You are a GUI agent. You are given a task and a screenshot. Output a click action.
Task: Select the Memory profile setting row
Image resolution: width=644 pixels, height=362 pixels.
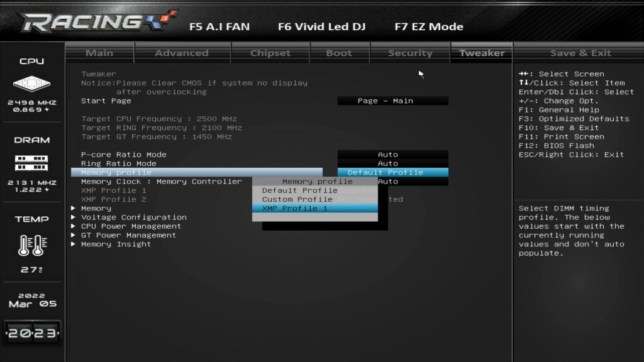(x=197, y=172)
